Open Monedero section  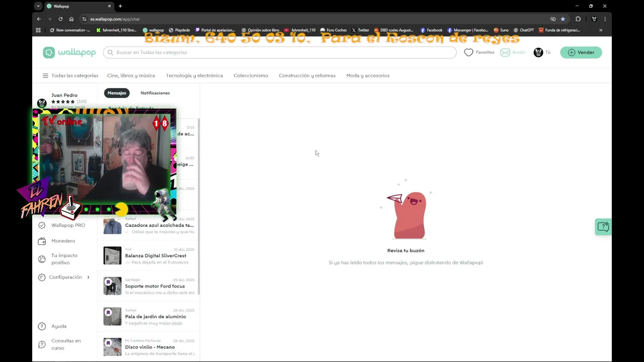63,241
